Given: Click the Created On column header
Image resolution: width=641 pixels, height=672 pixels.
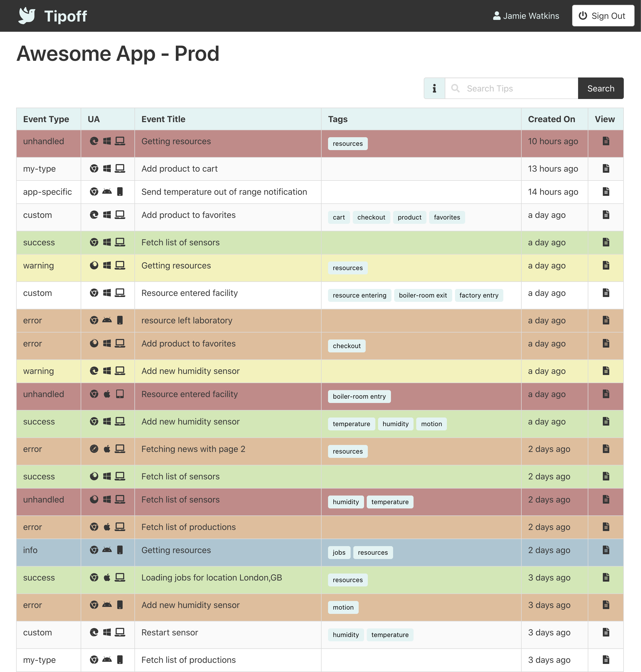Looking at the screenshot, I should click(x=551, y=119).
